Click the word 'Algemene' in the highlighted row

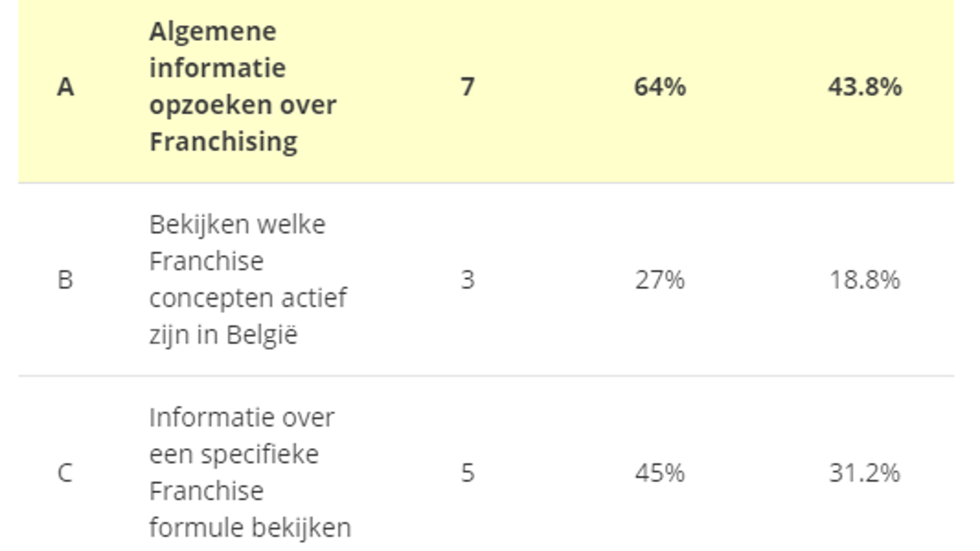[212, 32]
